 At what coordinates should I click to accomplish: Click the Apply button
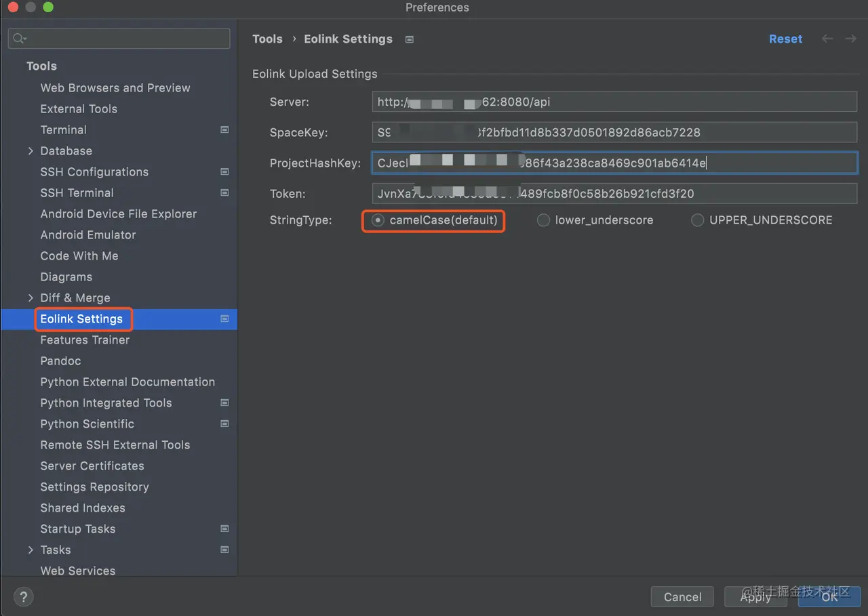(x=755, y=597)
